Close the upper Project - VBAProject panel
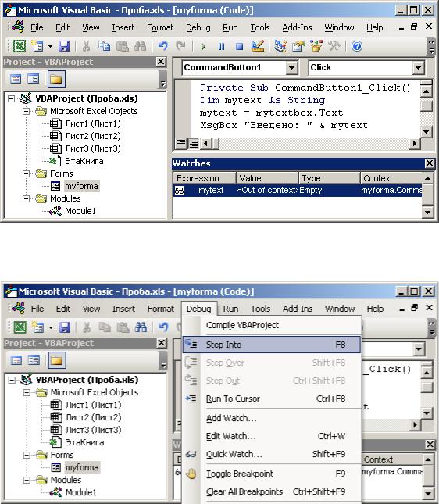The image size is (439, 504). pos(161,62)
